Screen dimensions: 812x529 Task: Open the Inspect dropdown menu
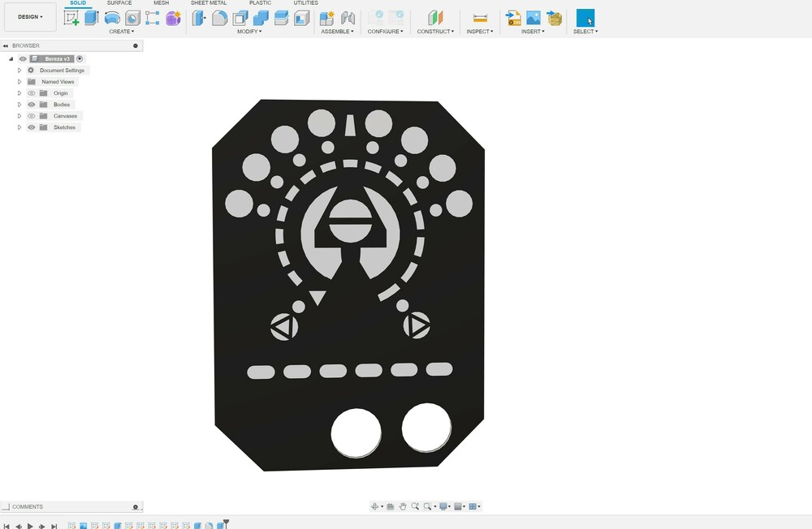480,32
